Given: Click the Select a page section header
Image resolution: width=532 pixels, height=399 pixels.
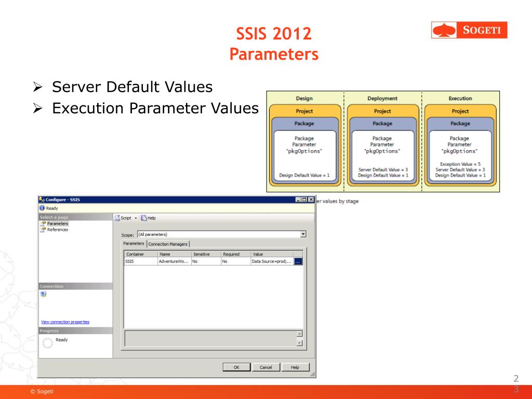Looking at the screenshot, I should [x=75, y=217].
